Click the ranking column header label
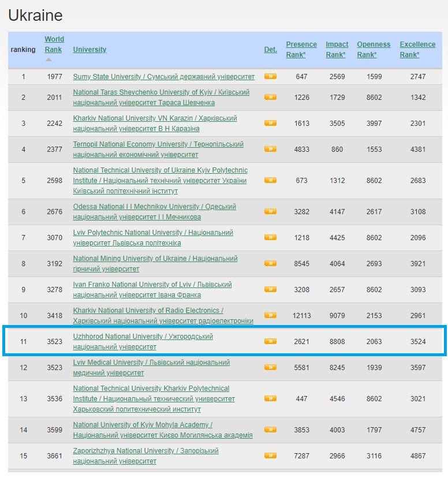The height and width of the screenshot is (478, 448). 23,50
